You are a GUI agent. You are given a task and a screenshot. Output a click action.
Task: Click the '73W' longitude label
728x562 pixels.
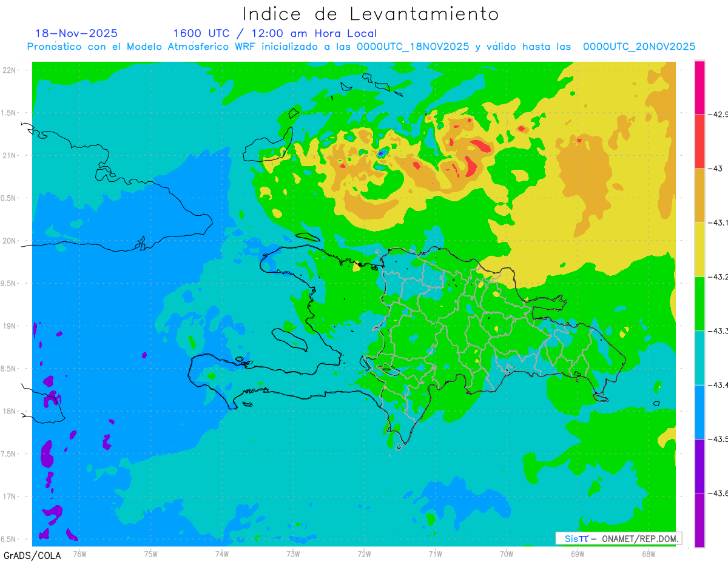pyautogui.click(x=292, y=554)
